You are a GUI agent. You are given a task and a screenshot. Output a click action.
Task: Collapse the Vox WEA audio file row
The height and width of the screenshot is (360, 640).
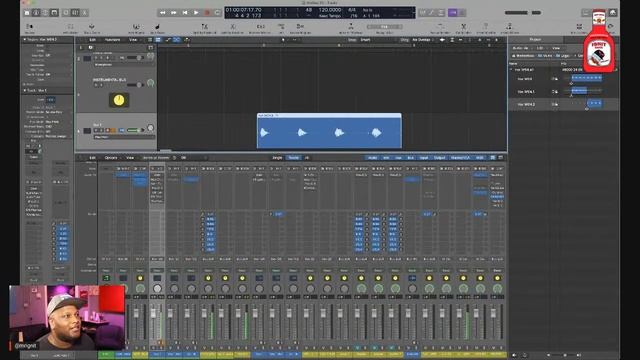click(x=511, y=70)
